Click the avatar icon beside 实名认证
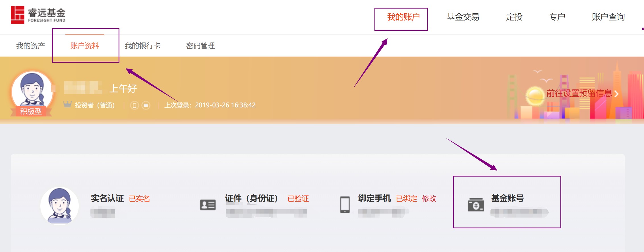 [x=59, y=206]
